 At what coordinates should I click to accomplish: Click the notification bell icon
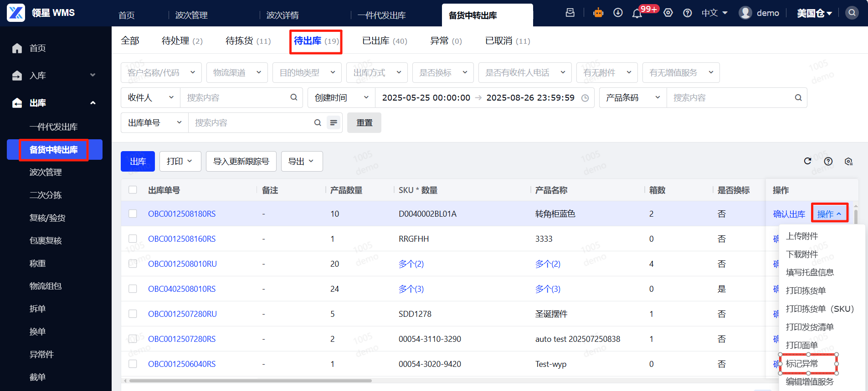coord(637,14)
